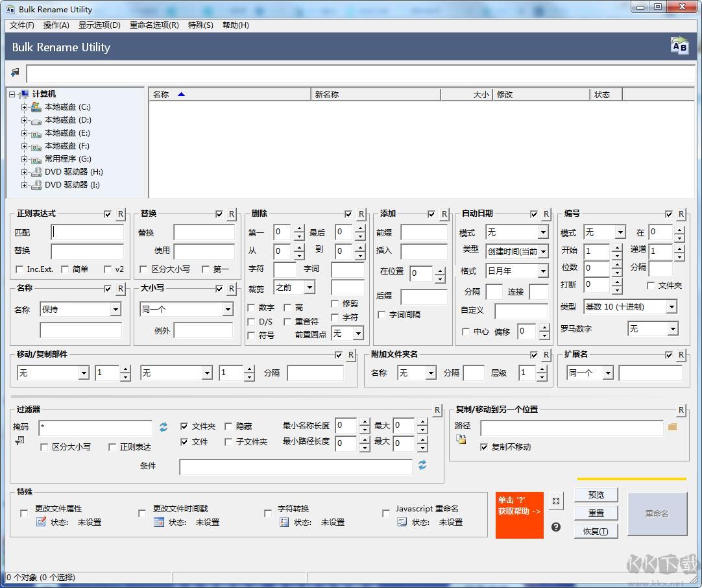Enable the 隐藏 checkbox in filter section

(229, 426)
